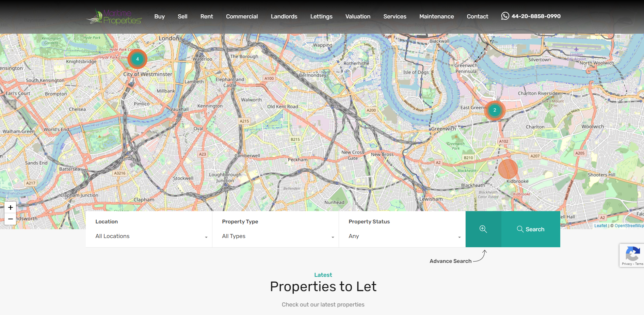
Task: Click the orange property marker near Kidbrooke
Action: click(x=508, y=169)
